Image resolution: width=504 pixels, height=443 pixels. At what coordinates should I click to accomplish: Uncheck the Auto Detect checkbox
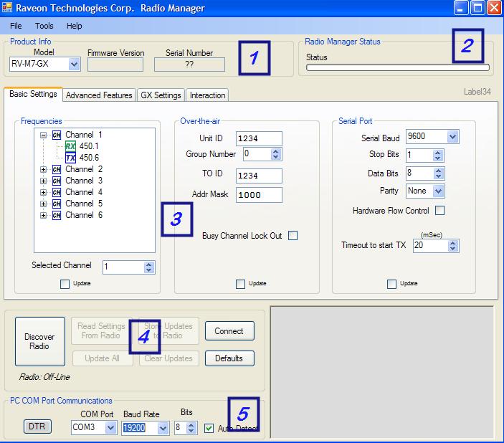209,428
